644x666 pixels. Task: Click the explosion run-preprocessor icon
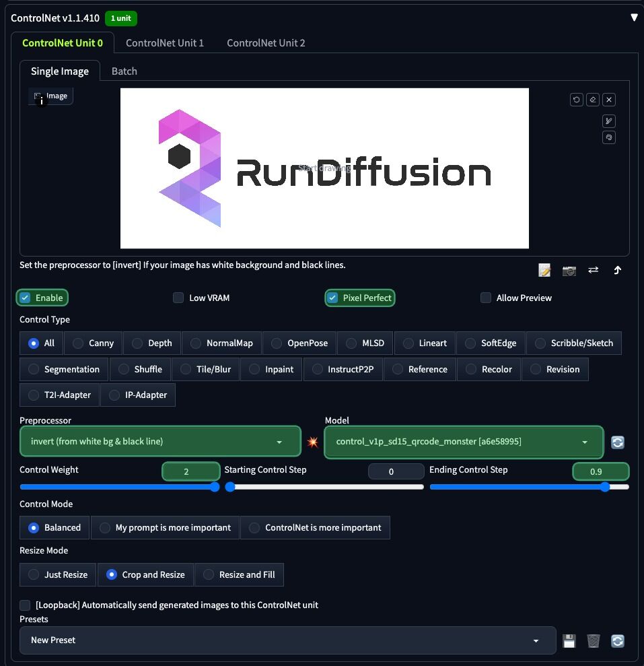click(313, 442)
